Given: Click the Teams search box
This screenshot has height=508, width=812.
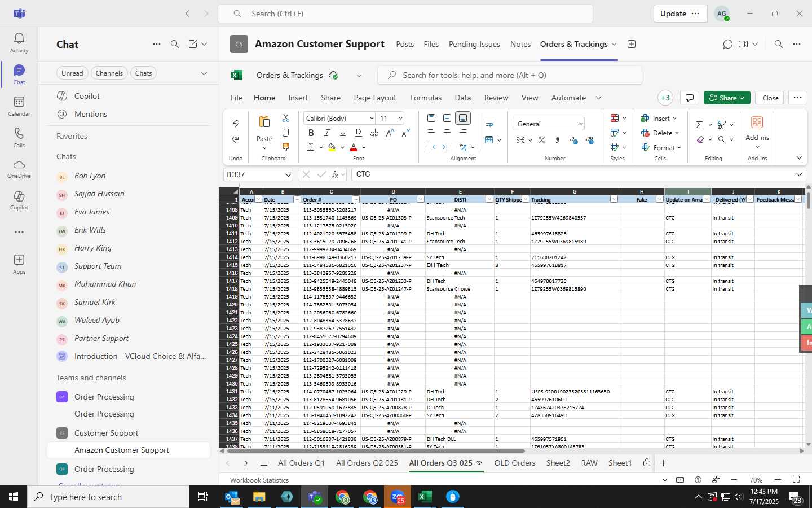Looking at the screenshot, I should [405, 14].
